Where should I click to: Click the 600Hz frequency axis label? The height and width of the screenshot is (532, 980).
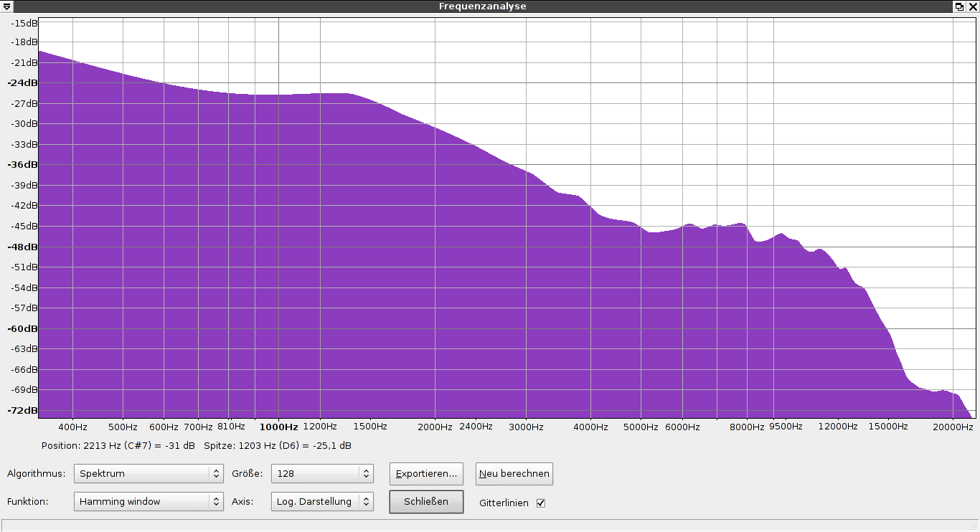pyautogui.click(x=164, y=427)
